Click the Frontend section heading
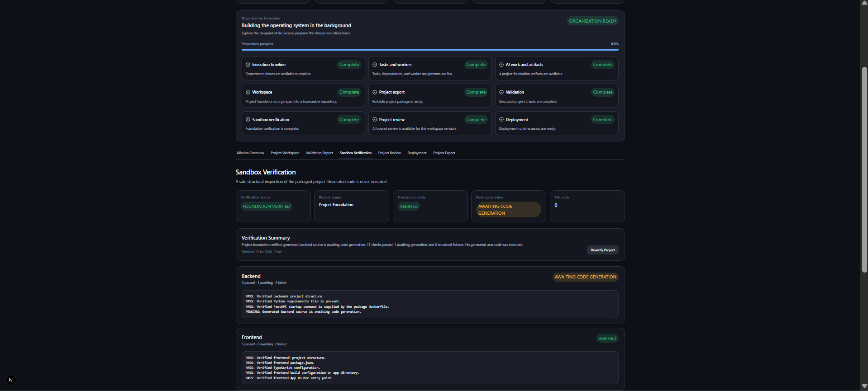Screen dimensions: 868x391 (x=252, y=337)
